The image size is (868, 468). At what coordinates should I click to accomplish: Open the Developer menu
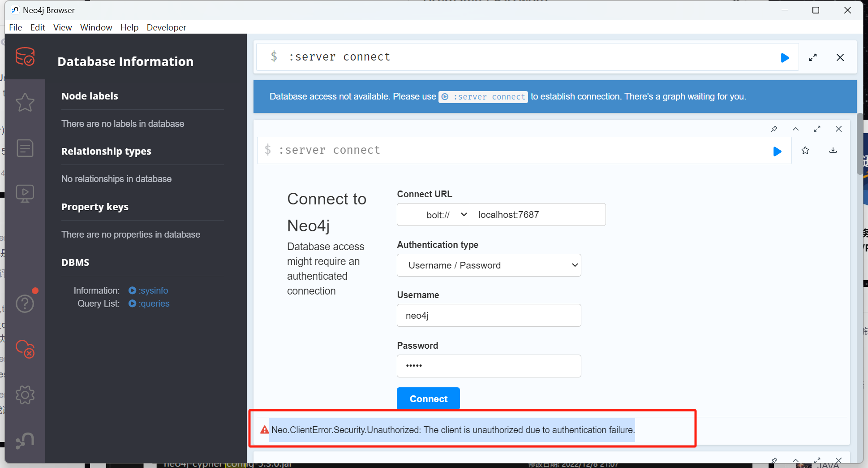click(x=167, y=27)
